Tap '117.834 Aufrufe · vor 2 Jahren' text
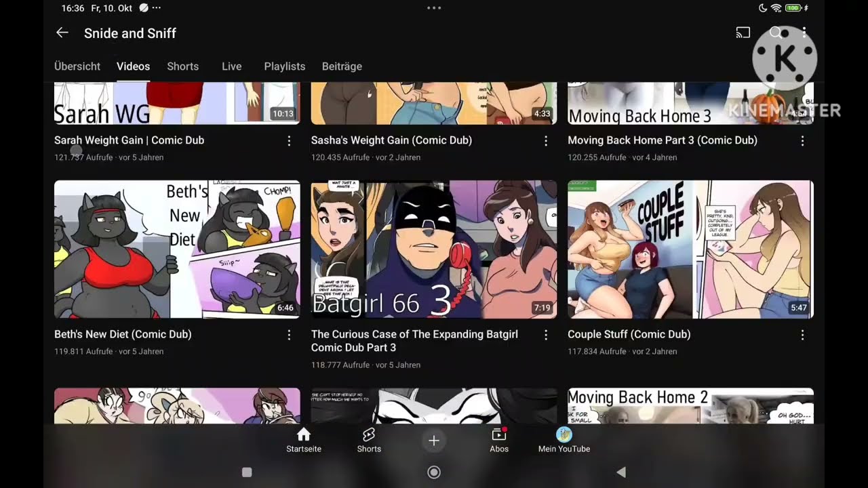Viewport: 868px width, 488px height. [623, 351]
